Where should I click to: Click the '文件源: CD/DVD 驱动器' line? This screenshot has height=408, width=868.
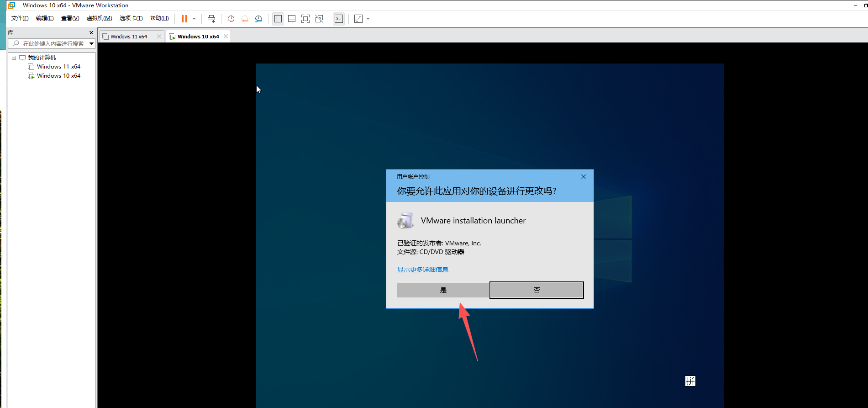tap(431, 252)
